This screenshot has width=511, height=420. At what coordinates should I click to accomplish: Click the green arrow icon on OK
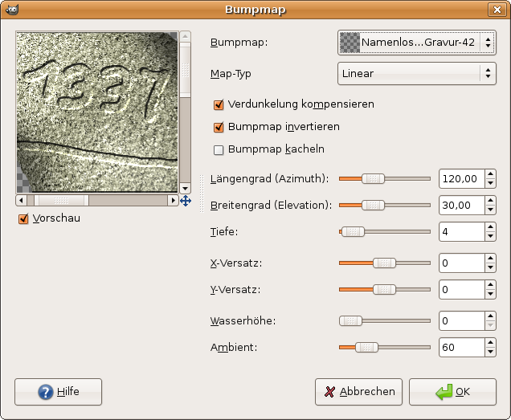[444, 392]
